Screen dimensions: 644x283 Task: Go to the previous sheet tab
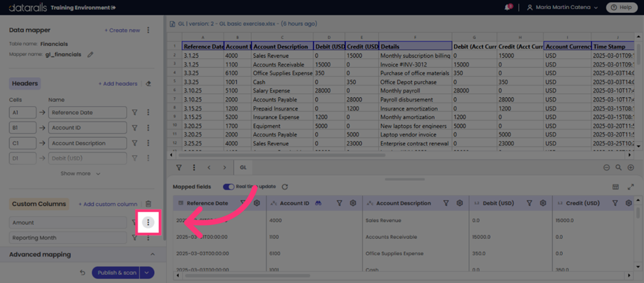tap(208, 167)
